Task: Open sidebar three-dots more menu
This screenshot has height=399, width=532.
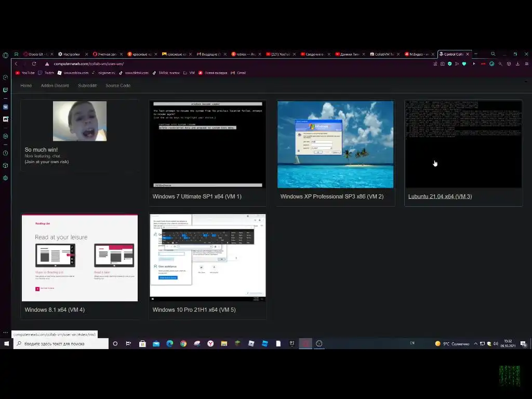Action: tap(5, 332)
